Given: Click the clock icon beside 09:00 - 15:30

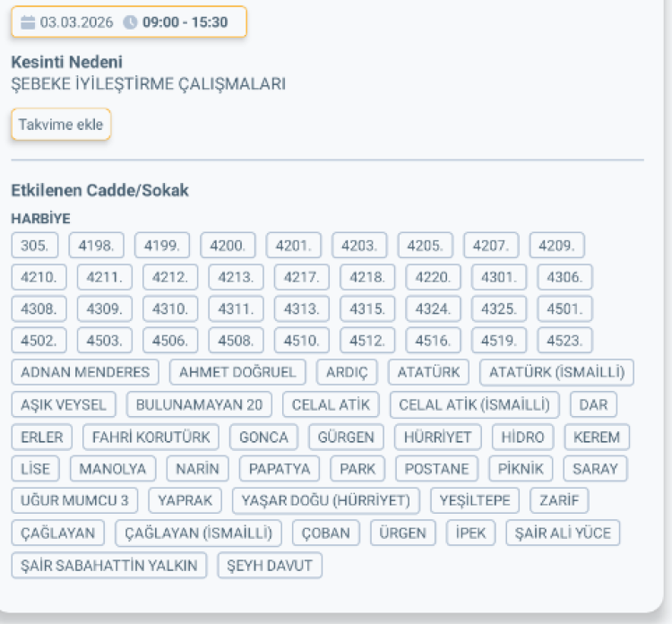Looking at the screenshot, I should click(x=130, y=22).
